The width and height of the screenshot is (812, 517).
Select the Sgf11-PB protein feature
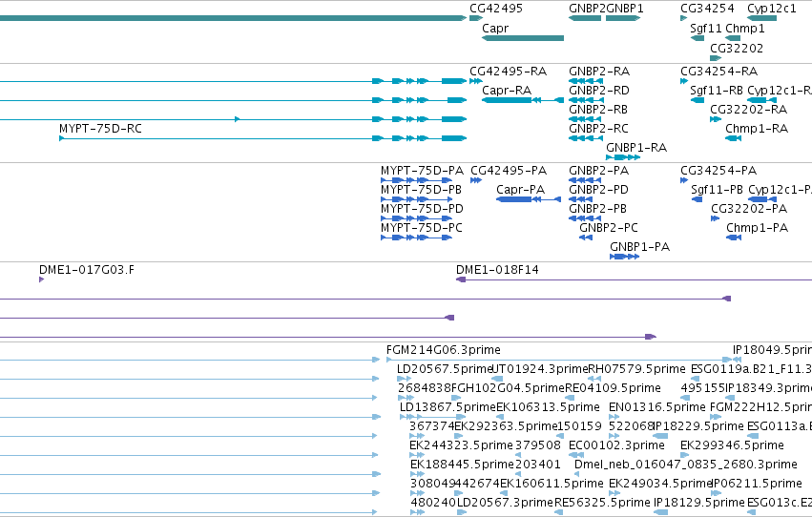pos(697,199)
